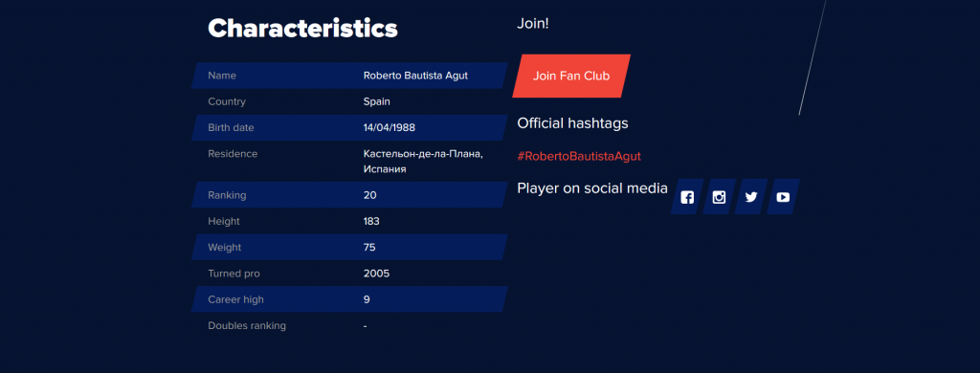
Task: Click the Doubles ranking row label
Action: coord(247,325)
